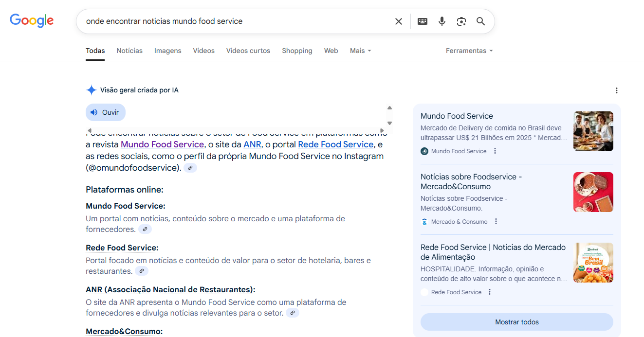Click the Mundo Food Service site favicon
Viewport: 644px width, 337px height.
[x=424, y=151]
